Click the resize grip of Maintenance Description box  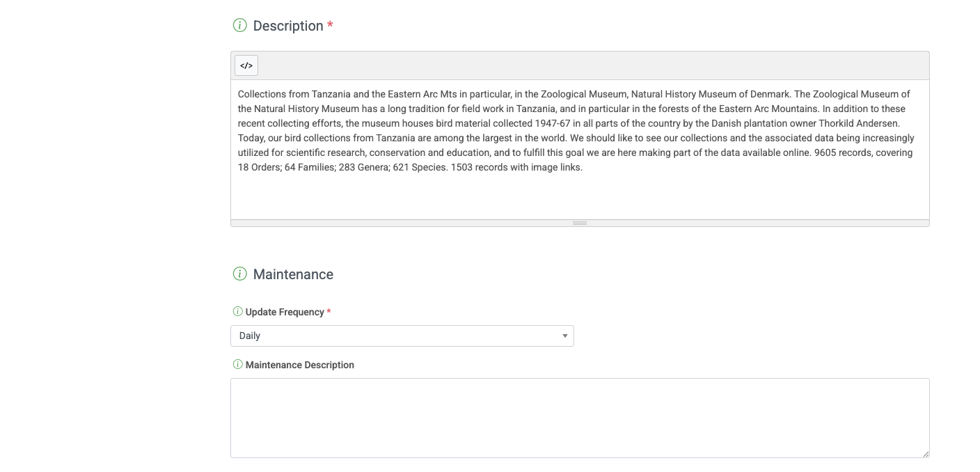tap(926, 453)
